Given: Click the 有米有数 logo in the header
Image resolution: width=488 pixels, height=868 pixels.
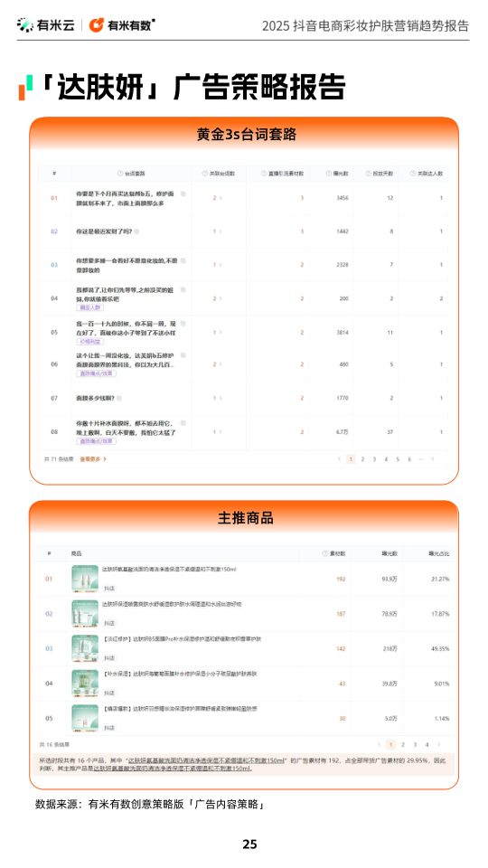Looking at the screenshot, I should (x=122, y=25).
